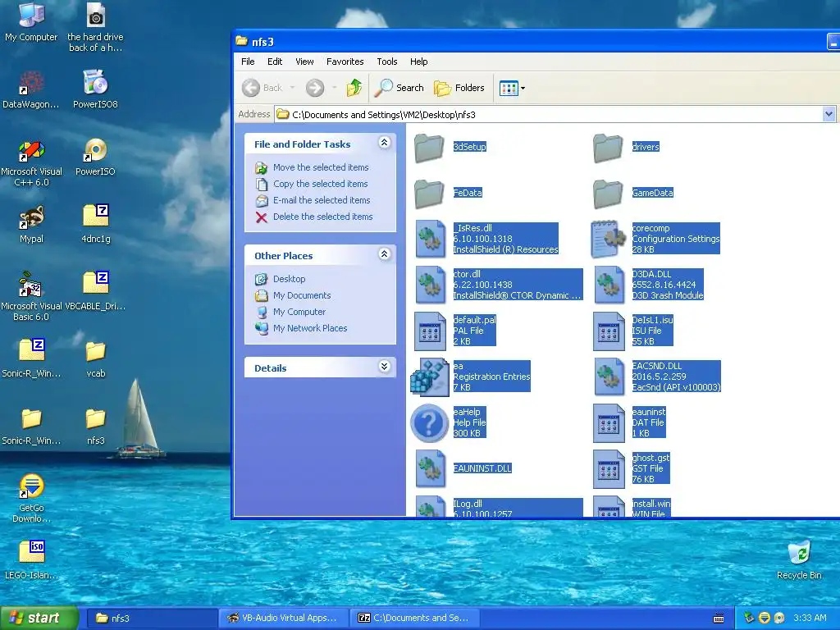
Task: Open PowerISO8 installer icon on desktop
Action: [95, 89]
